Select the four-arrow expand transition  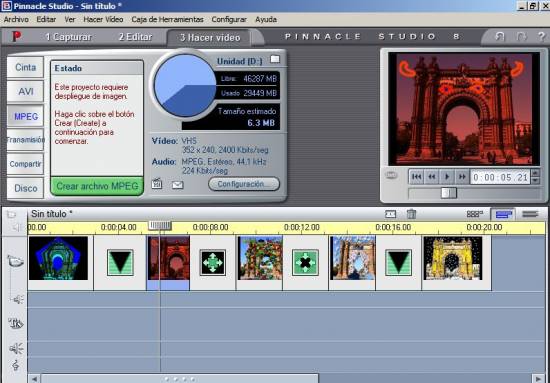[213, 262]
